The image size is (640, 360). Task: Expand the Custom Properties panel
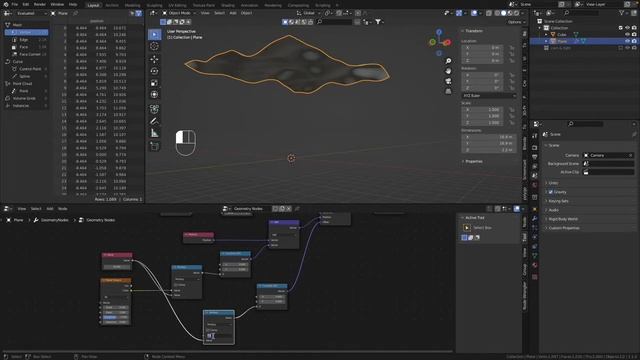coord(564,228)
